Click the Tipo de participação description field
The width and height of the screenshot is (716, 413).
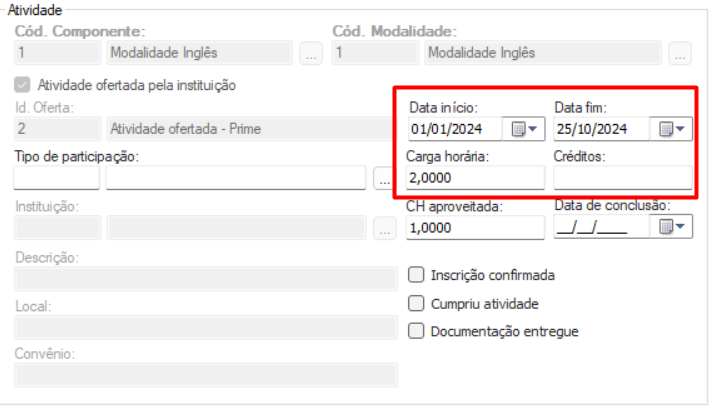(236, 179)
